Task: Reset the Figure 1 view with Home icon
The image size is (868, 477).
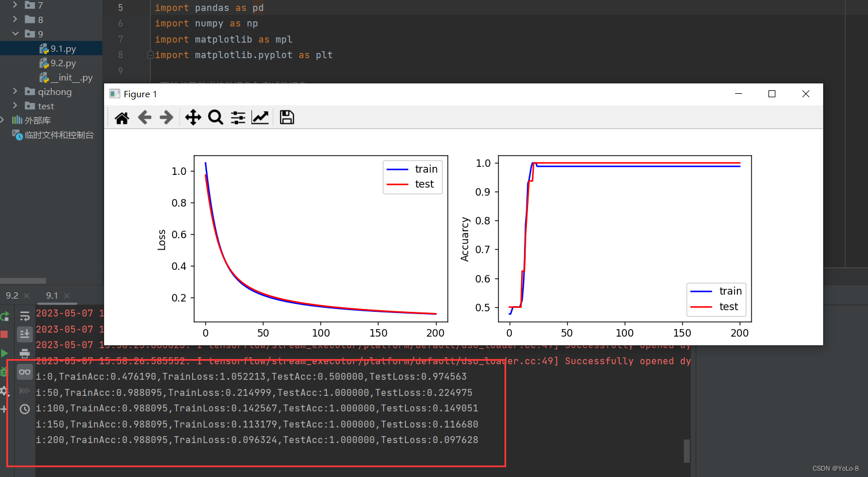Action: 122,118
